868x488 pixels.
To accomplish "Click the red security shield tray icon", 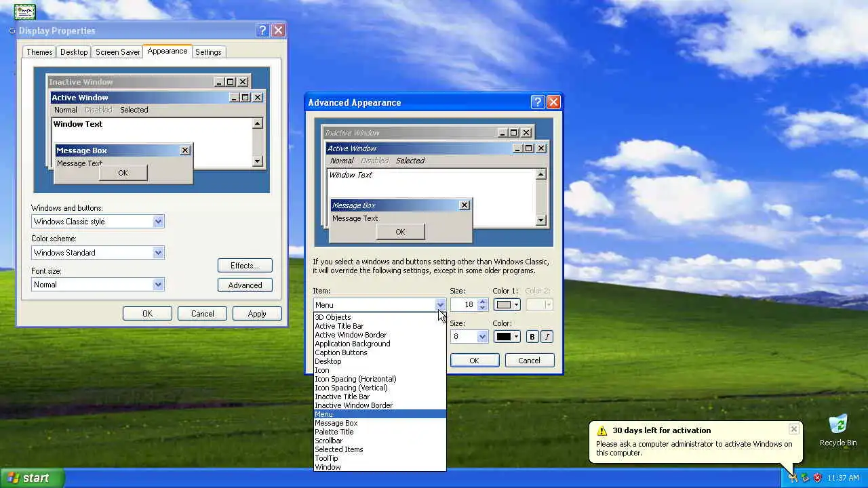I will (x=818, y=478).
